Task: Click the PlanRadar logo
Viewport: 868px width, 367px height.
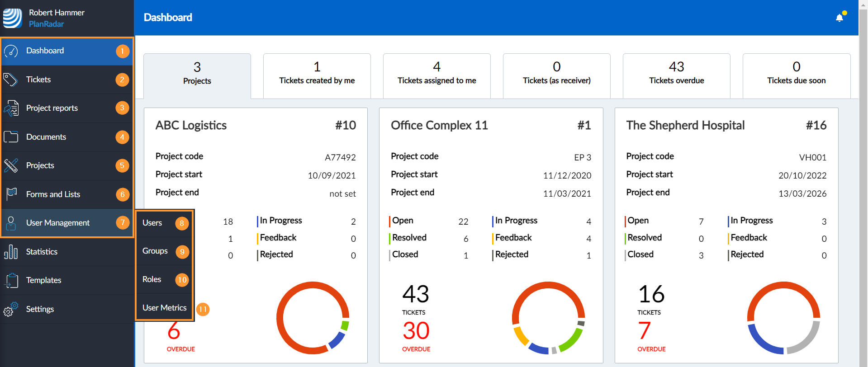Action: click(x=12, y=18)
